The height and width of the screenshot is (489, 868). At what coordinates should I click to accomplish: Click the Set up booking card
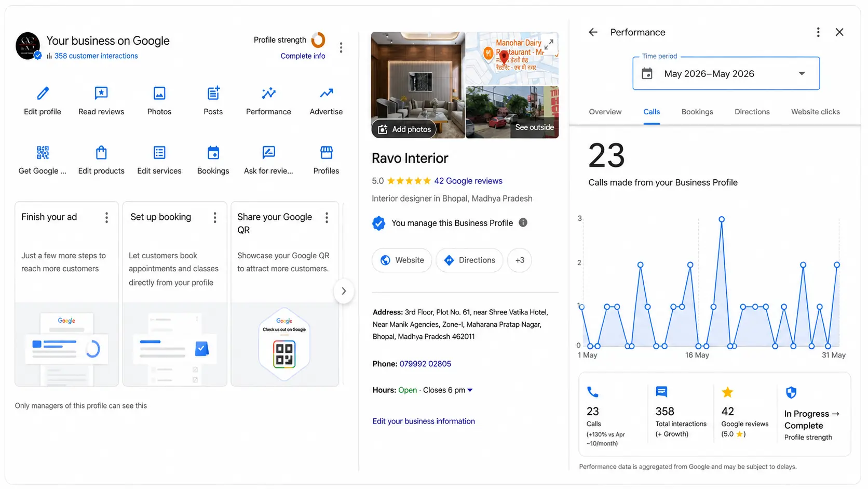(175, 294)
